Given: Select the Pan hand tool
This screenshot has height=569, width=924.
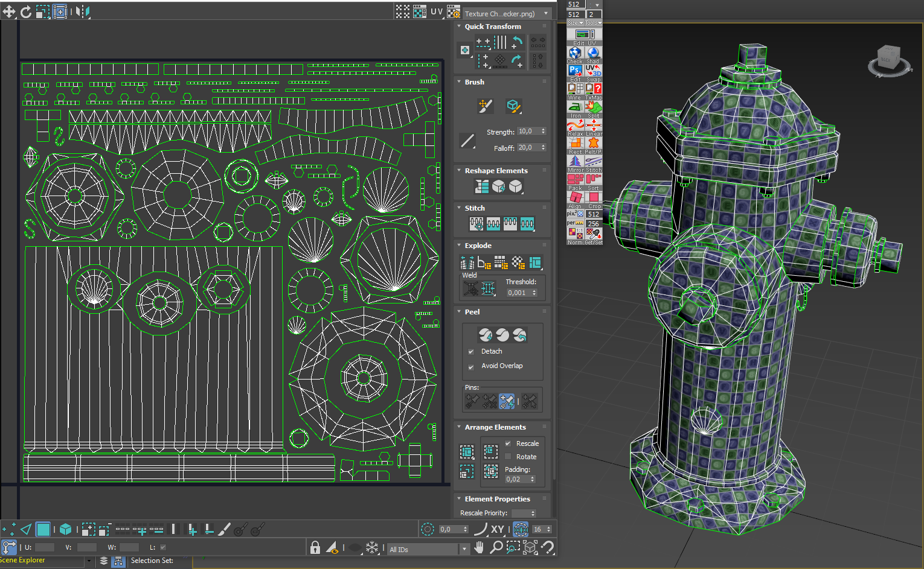Looking at the screenshot, I should tap(479, 547).
